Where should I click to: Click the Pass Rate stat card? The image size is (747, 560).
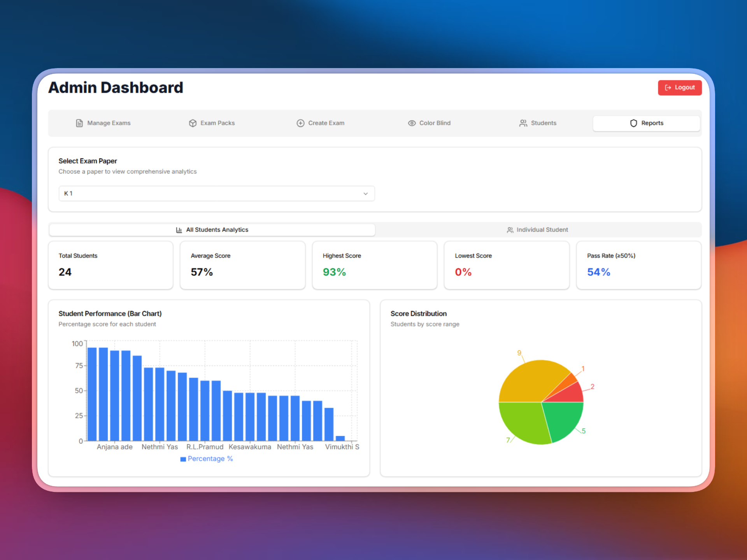point(638,265)
